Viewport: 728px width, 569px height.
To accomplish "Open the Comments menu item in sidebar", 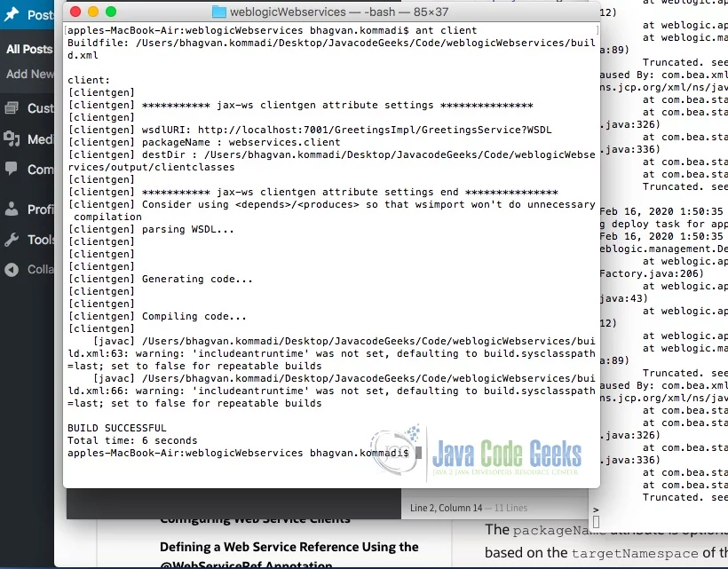I will pyautogui.click(x=40, y=170).
